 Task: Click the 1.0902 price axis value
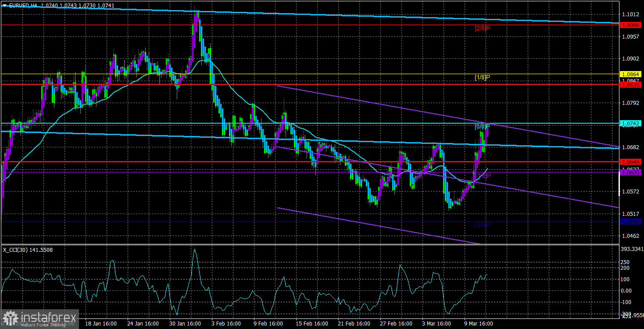tap(630, 59)
